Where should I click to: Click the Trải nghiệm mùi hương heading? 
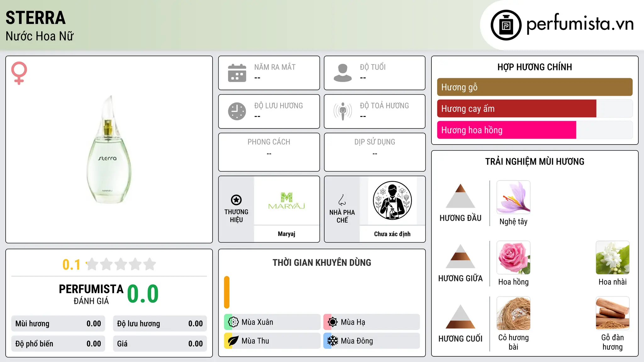point(535,162)
